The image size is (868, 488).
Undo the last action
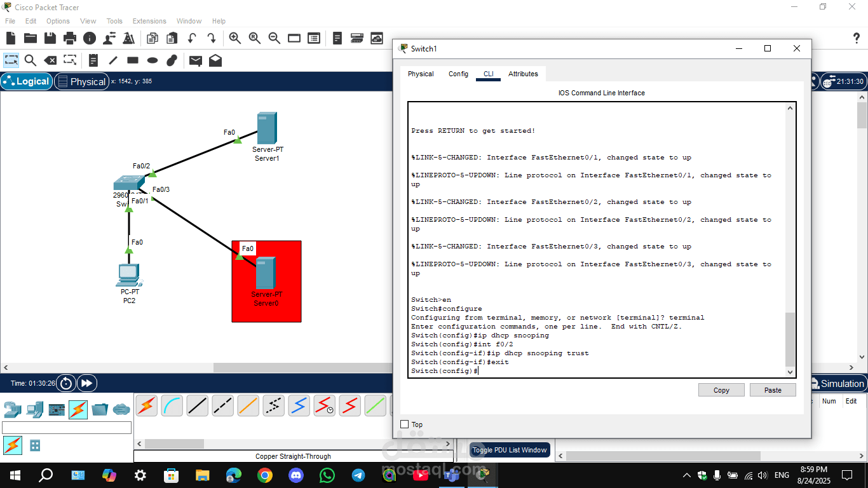point(192,38)
